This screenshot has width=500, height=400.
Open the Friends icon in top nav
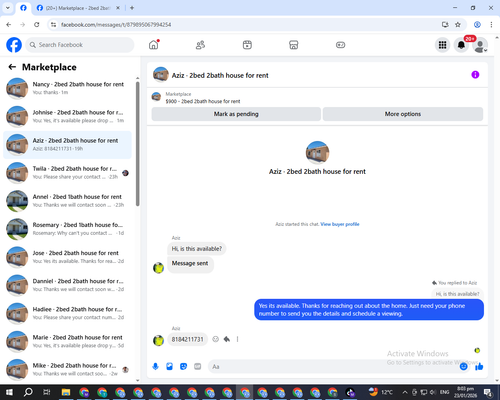pos(200,45)
